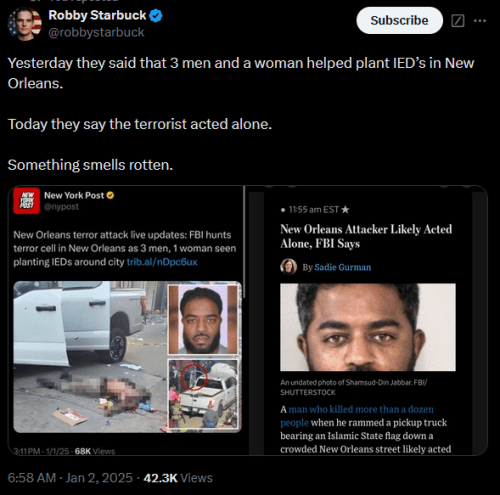Click the Subscribe button
The height and width of the screenshot is (495, 500).
coord(399,20)
